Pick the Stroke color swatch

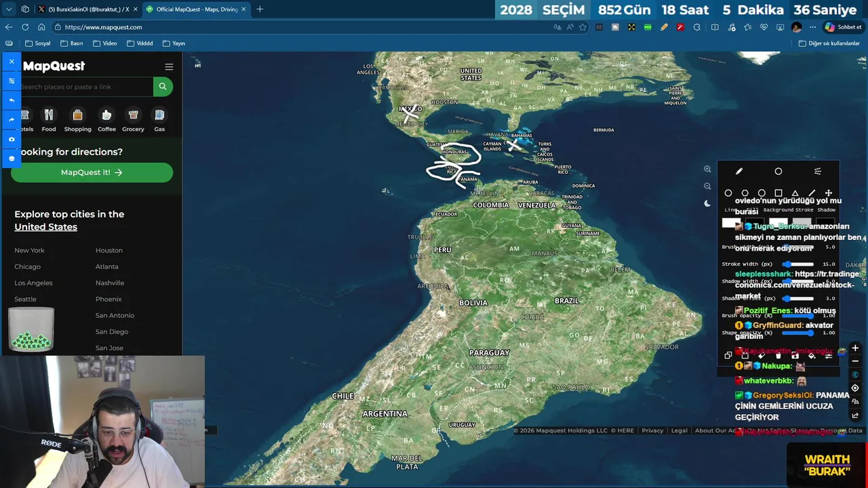804,222
